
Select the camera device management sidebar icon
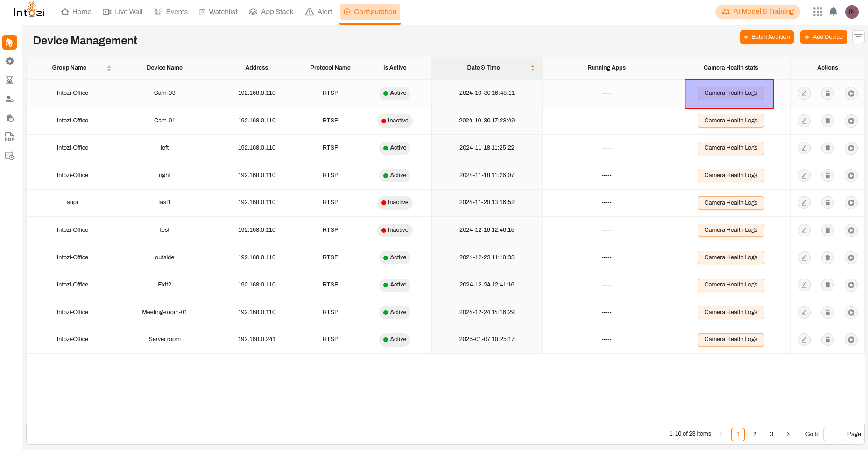[x=9, y=42]
